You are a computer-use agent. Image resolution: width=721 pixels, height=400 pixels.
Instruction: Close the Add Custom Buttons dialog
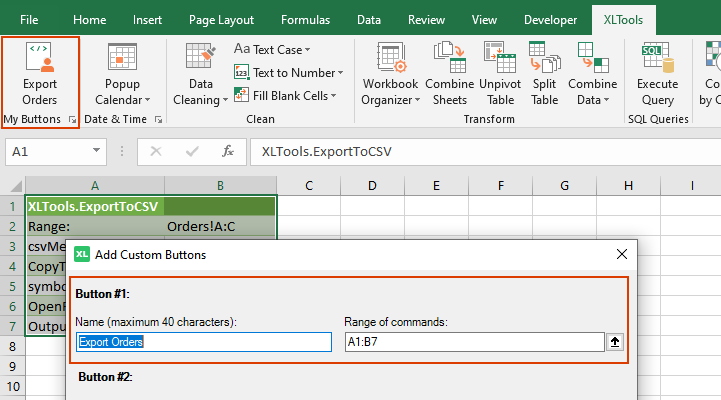[x=622, y=254]
